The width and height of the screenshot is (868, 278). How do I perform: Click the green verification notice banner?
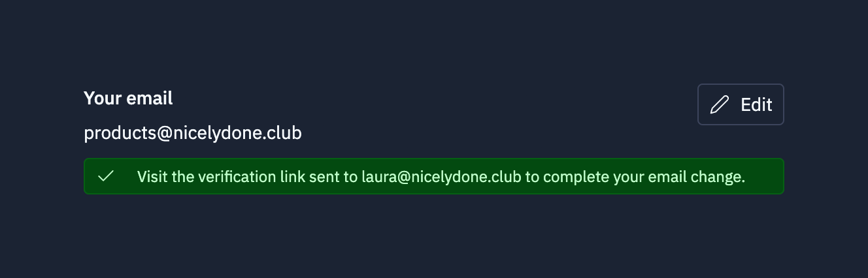coord(434,176)
